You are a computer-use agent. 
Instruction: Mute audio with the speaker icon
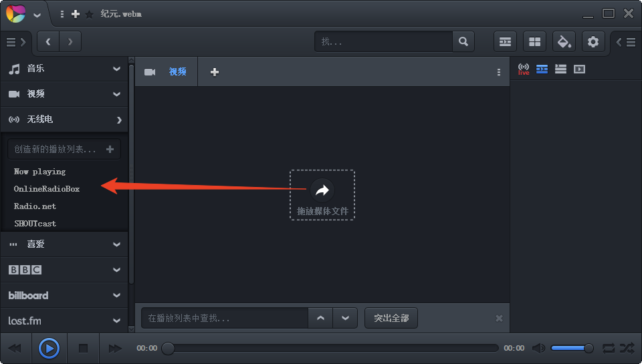pos(538,348)
